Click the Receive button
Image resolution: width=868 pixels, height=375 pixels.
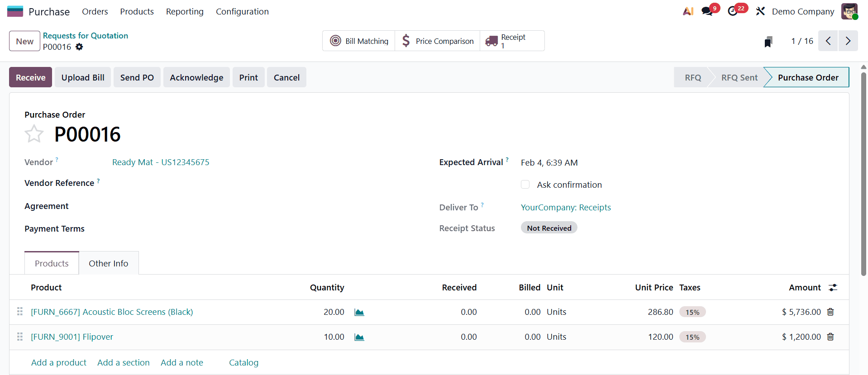[30, 77]
